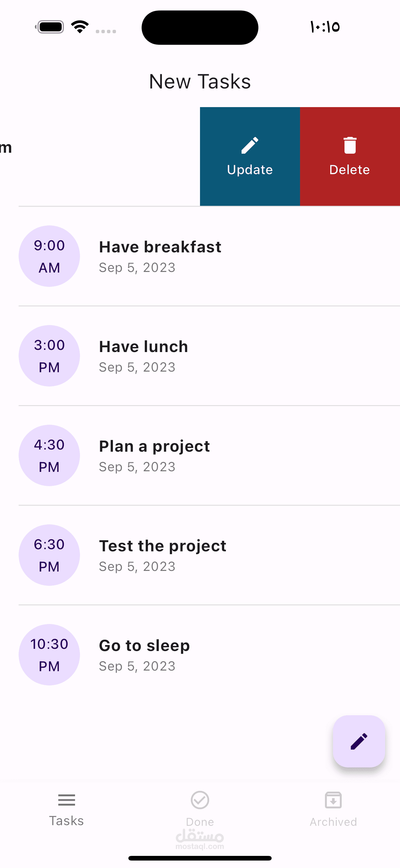Tap the 9:00 AM time circle
Screen dimensions: 400x868
(49, 256)
